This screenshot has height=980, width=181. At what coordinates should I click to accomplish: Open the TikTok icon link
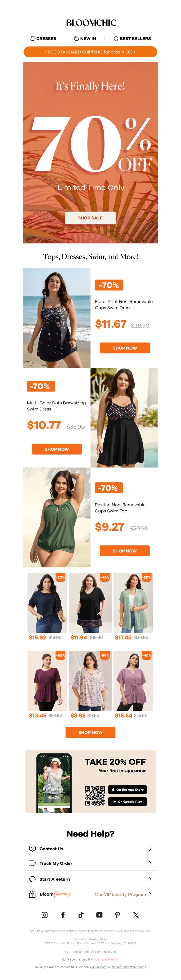pos(81,915)
